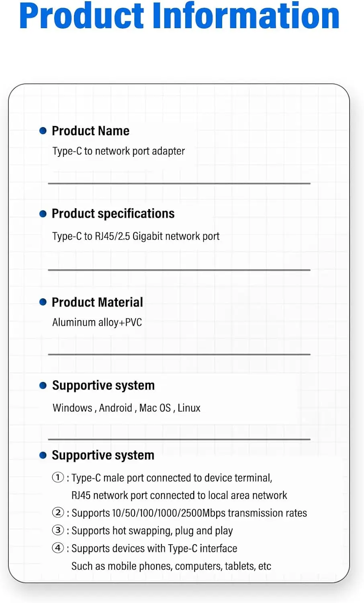The image size is (364, 603).
Task: Click the bullet next to Product specifications
Action: 43,214
